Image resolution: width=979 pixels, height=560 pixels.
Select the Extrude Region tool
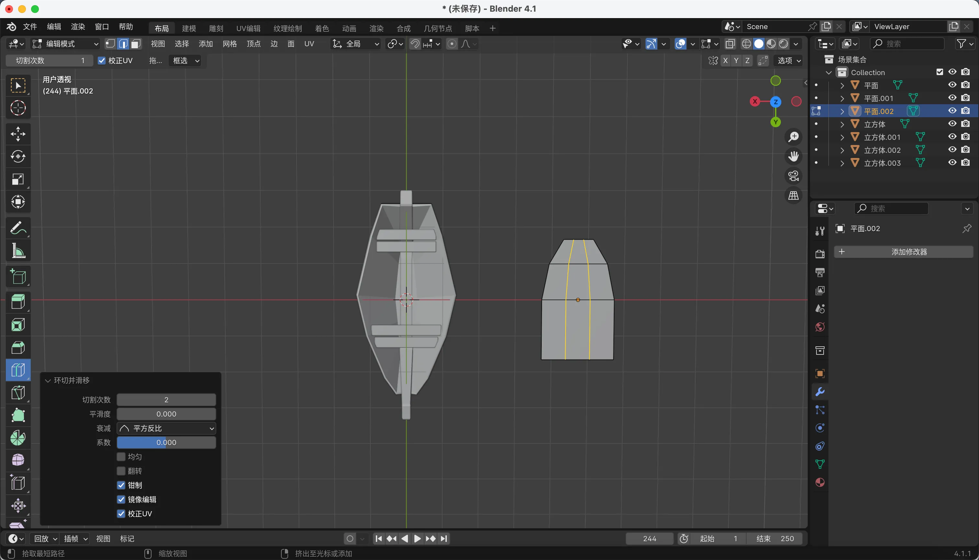18,302
